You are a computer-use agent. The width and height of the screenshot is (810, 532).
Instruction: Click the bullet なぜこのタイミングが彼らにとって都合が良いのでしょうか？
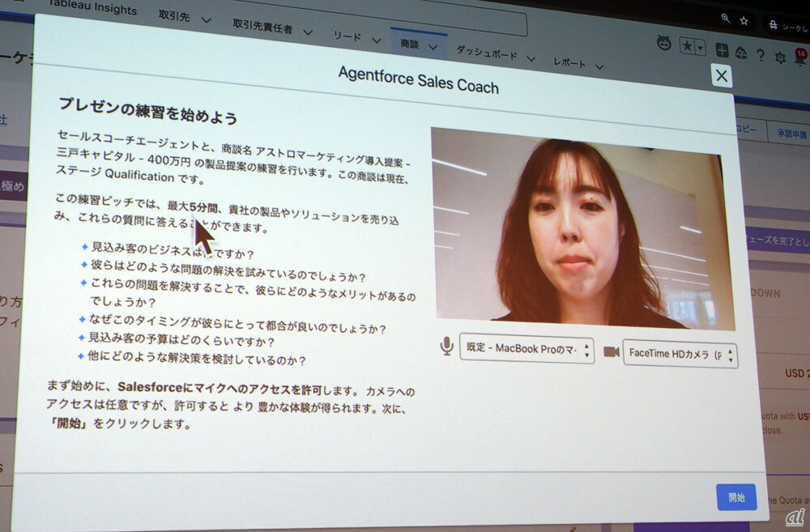[x=237, y=323]
